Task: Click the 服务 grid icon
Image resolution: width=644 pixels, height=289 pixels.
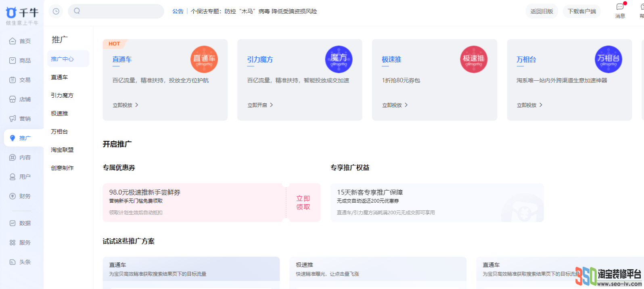Action: [x=13, y=243]
